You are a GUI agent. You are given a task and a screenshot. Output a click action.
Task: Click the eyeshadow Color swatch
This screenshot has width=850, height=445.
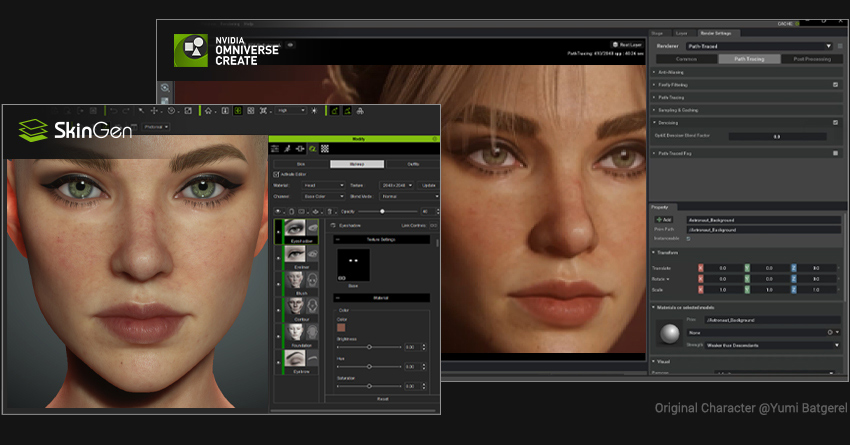341,327
